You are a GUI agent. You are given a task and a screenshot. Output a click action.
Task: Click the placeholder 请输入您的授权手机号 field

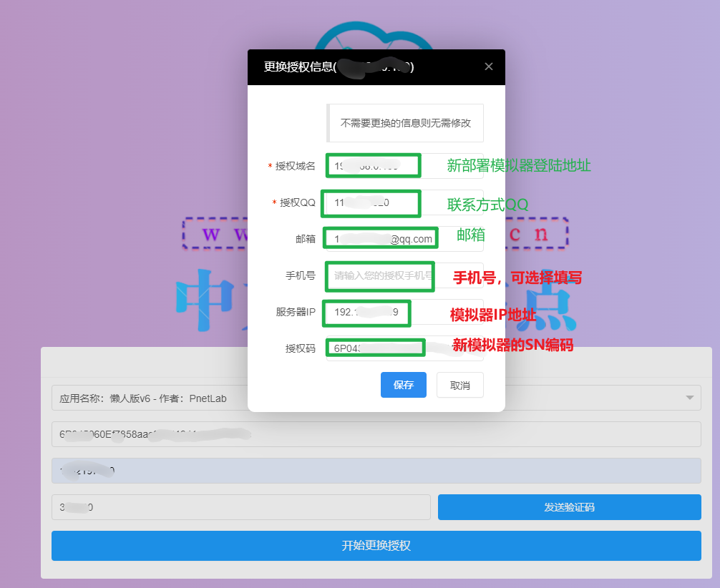[379, 276]
